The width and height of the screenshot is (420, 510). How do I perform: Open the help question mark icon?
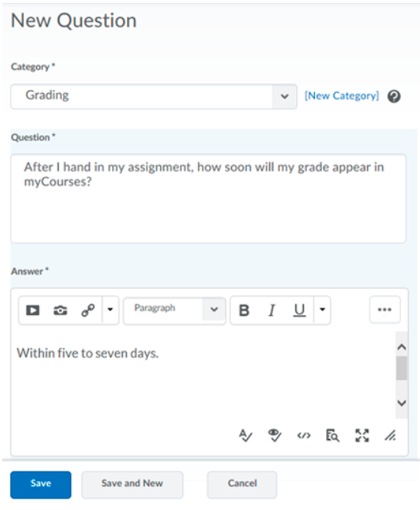click(394, 96)
